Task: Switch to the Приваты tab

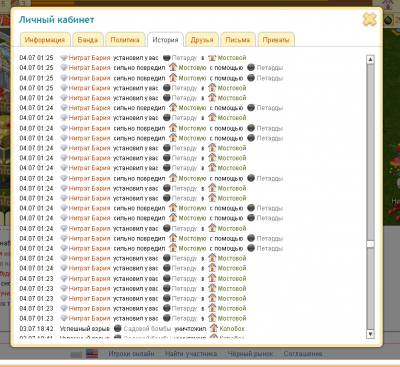Action: (276, 40)
